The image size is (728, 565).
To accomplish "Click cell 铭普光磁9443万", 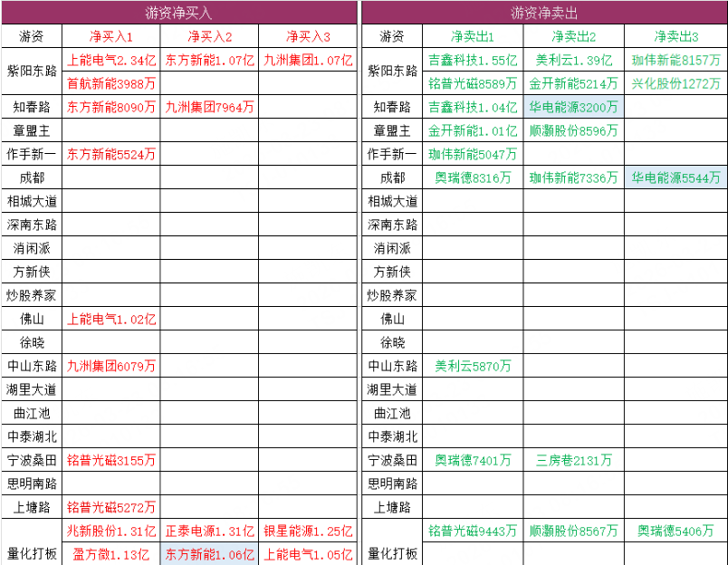I will (x=473, y=531).
